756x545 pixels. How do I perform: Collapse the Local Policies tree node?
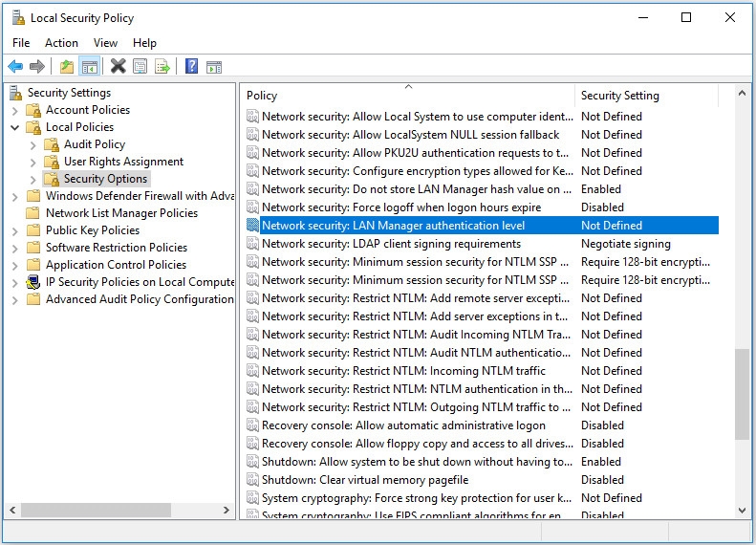(15, 128)
